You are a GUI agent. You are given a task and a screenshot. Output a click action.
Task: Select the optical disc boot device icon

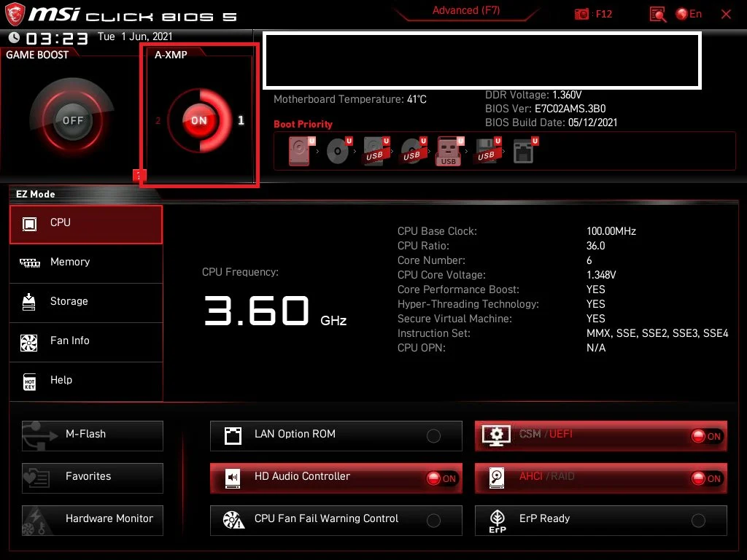pyautogui.click(x=338, y=152)
